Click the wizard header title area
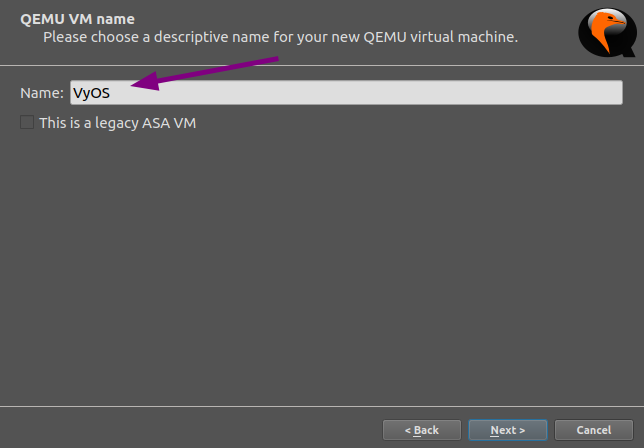This screenshot has height=448, width=644. point(77,19)
